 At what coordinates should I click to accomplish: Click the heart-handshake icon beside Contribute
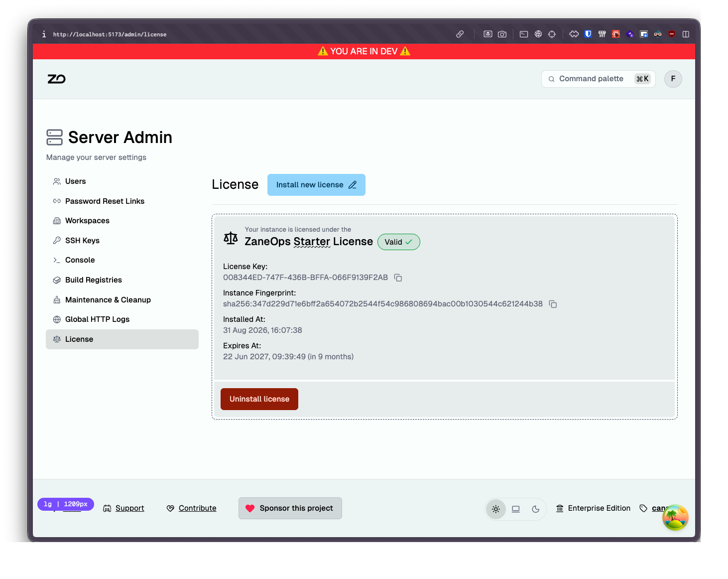[170, 508]
